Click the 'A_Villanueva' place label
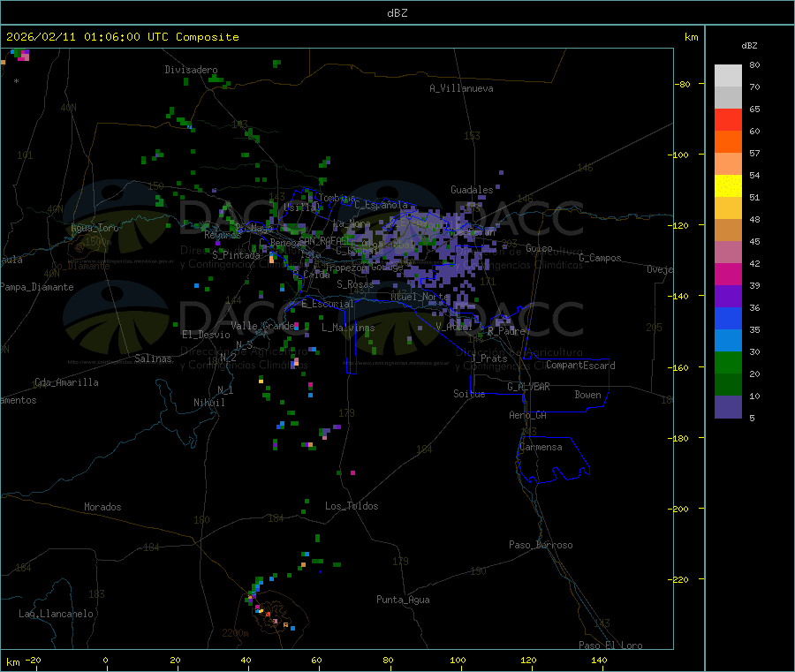 coord(461,88)
